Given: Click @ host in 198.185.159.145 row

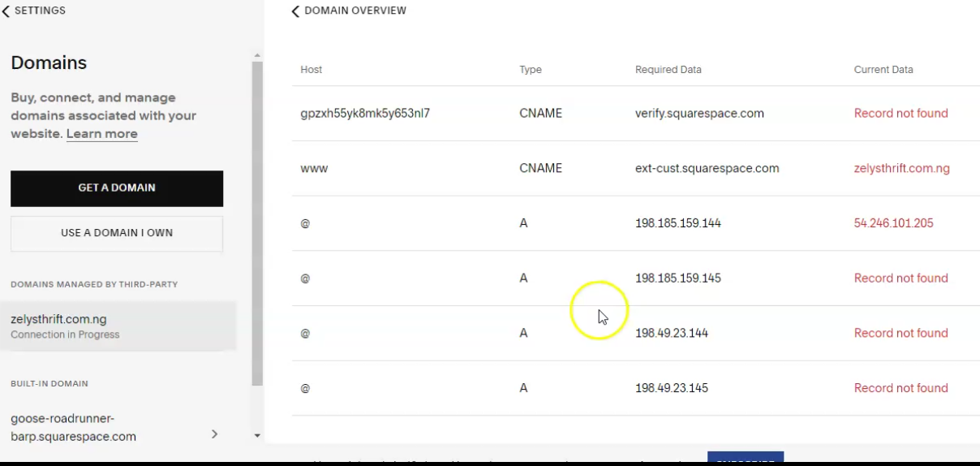Looking at the screenshot, I should point(305,278).
